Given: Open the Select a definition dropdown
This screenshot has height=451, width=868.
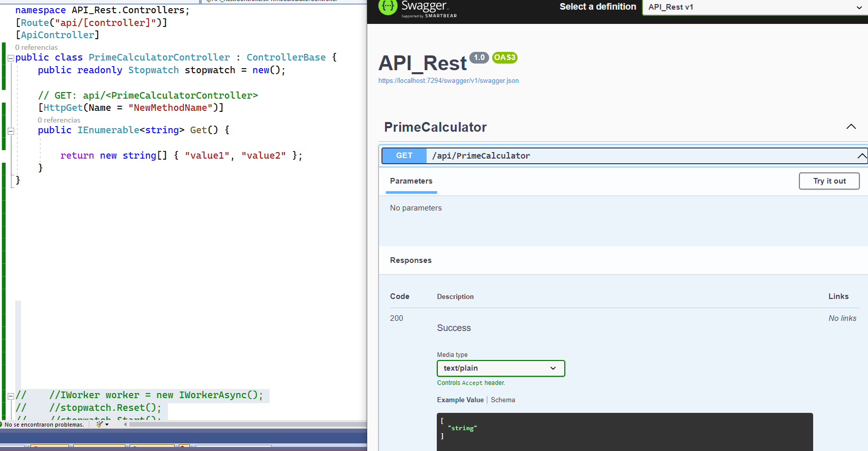Looking at the screenshot, I should pyautogui.click(x=755, y=7).
